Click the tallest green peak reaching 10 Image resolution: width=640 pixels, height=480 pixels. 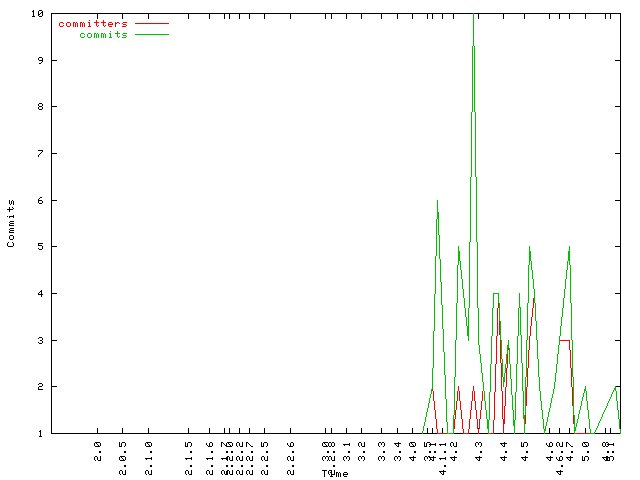473,16
